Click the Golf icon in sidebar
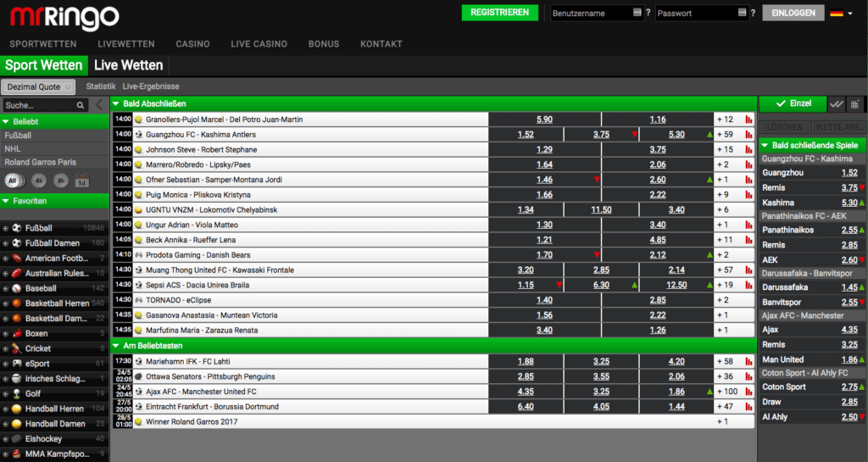Viewport: 868px width, 462px height. tap(17, 394)
